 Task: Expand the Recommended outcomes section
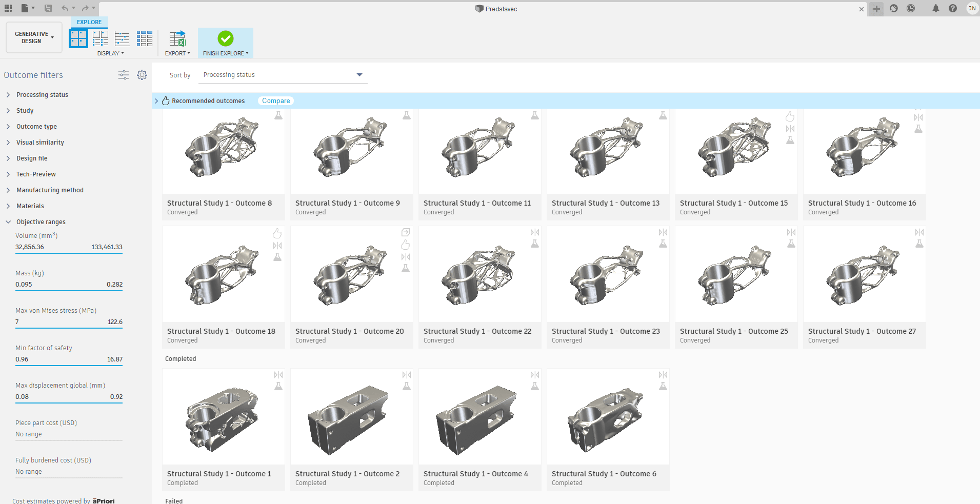coord(156,101)
